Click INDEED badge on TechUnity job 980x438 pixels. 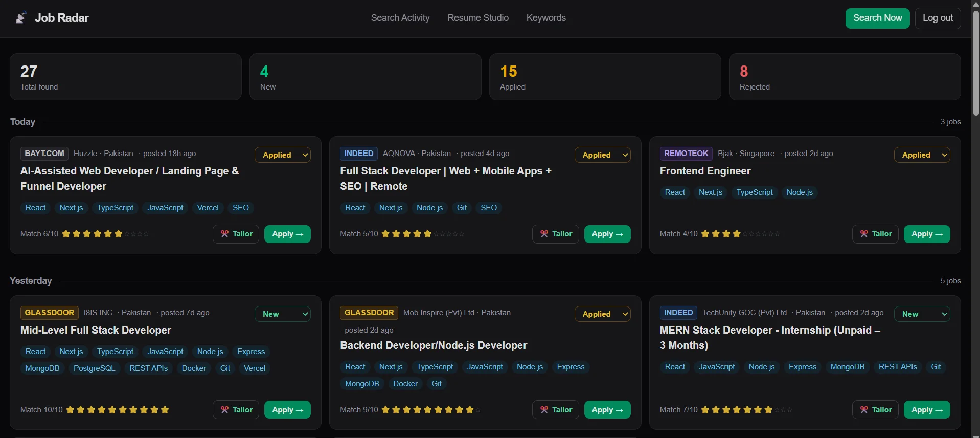pyautogui.click(x=678, y=313)
